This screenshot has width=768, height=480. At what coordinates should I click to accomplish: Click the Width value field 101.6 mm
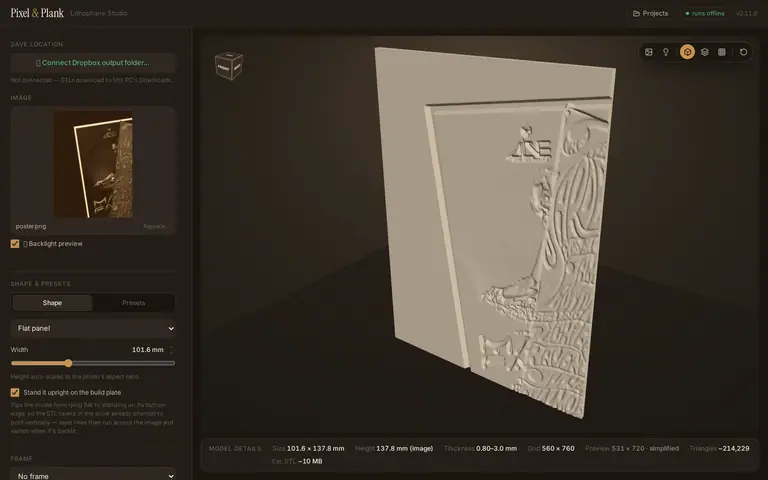147,350
